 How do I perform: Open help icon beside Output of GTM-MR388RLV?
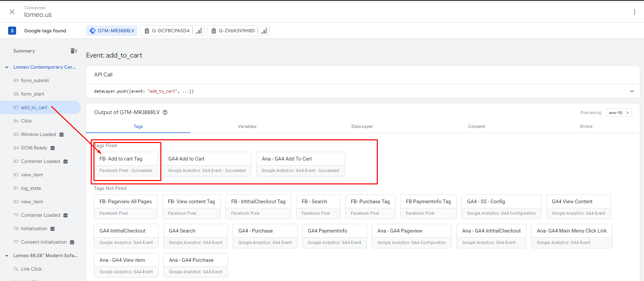tap(165, 112)
